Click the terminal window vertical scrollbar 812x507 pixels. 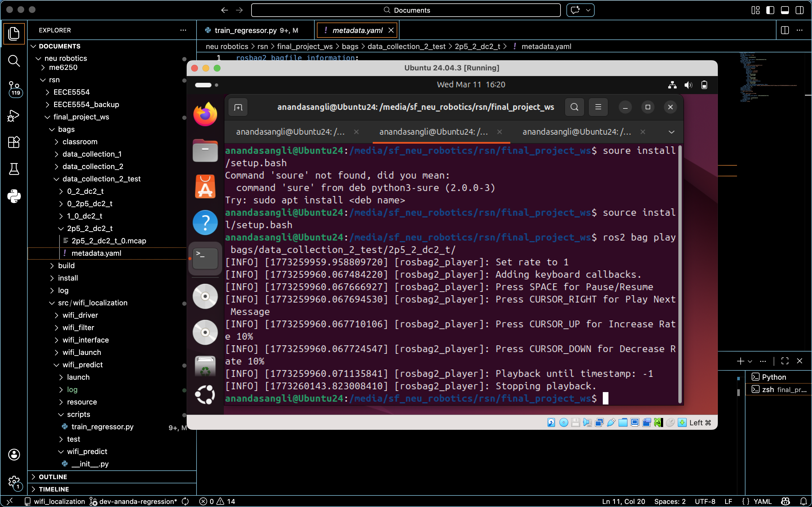[680, 275]
